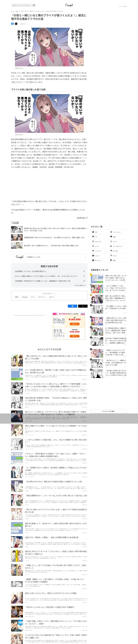Screen dimensions: 138x644
Task: Share the article via the Facebook icon under the title
Action: (13, 24)
